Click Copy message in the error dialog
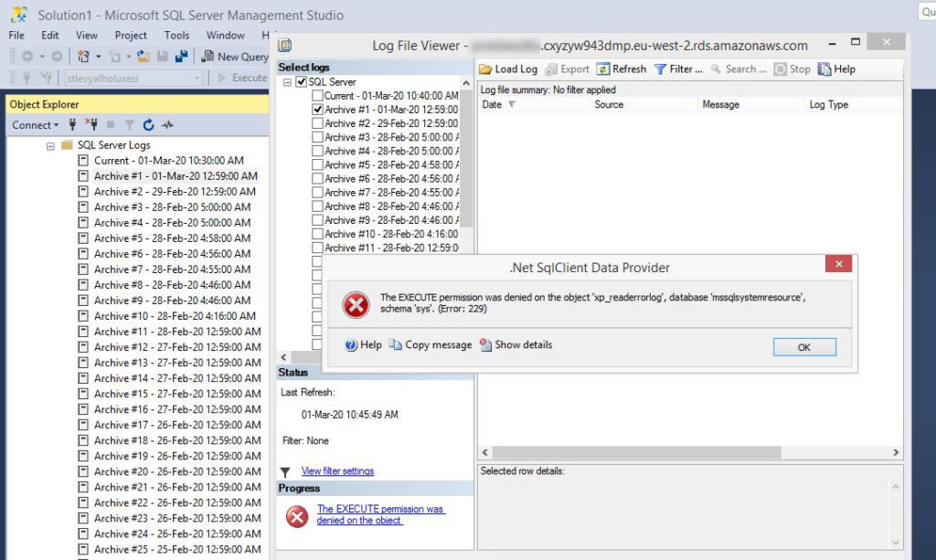 click(431, 344)
